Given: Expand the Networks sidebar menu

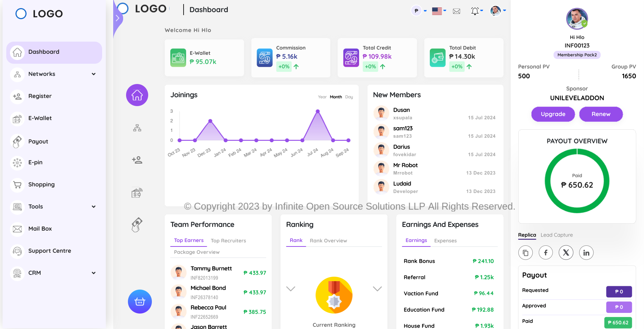Looking at the screenshot, I should click(54, 74).
